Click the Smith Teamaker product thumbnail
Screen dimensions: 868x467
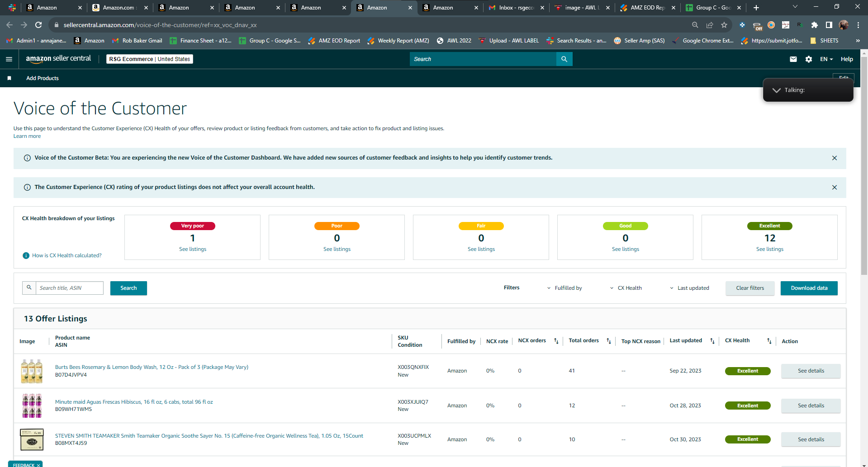point(32,439)
